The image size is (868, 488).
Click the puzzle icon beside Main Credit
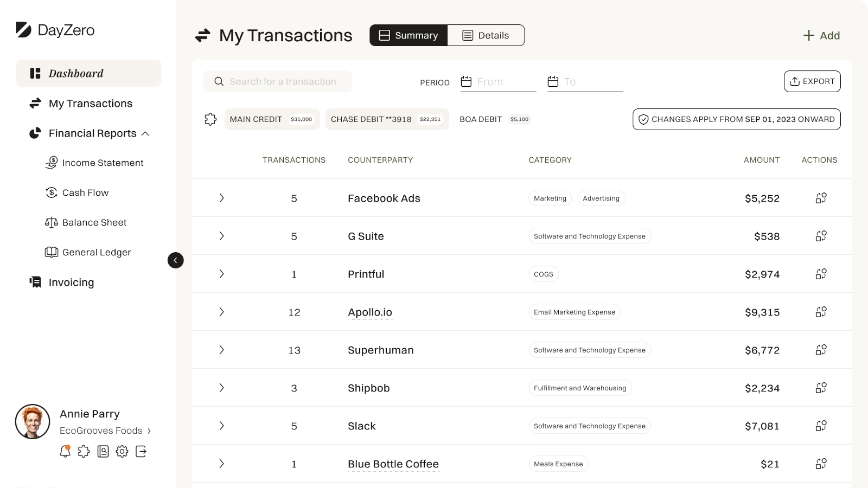click(210, 119)
